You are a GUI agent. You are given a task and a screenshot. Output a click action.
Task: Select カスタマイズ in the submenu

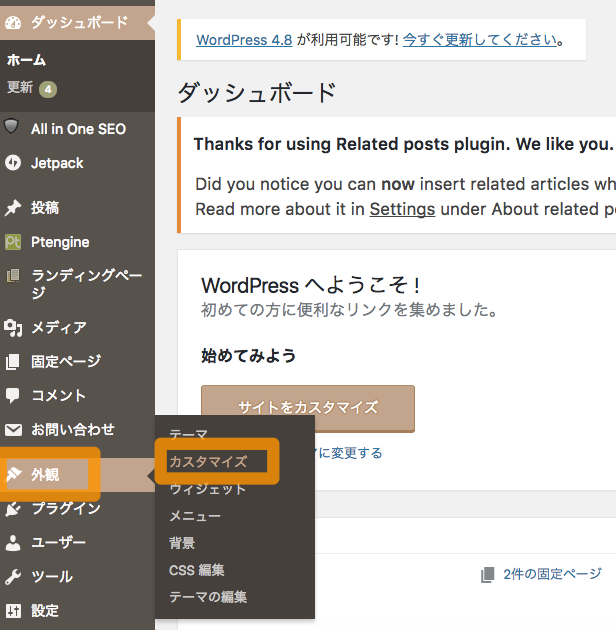208,461
